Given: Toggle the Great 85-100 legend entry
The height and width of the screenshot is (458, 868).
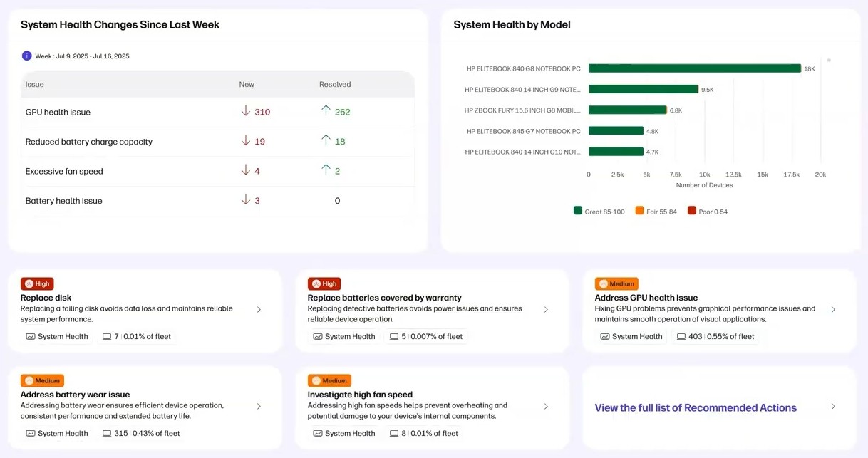Looking at the screenshot, I should click(599, 212).
